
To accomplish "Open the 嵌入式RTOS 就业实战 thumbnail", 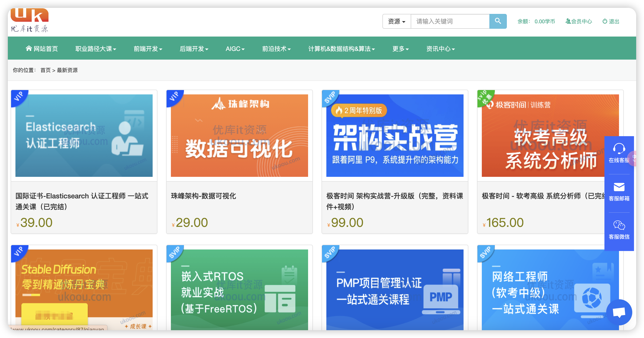I will click(239, 289).
